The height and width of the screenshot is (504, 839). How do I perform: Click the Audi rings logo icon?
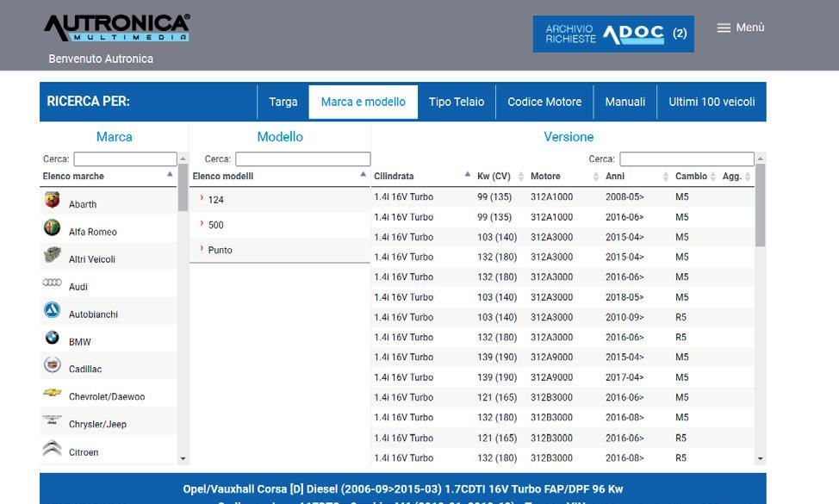click(52, 283)
